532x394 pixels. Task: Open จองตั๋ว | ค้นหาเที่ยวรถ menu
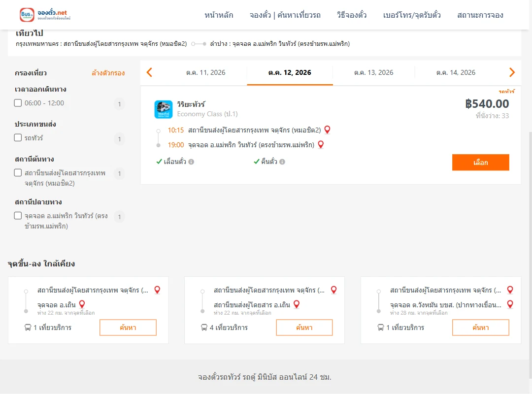coord(285,15)
